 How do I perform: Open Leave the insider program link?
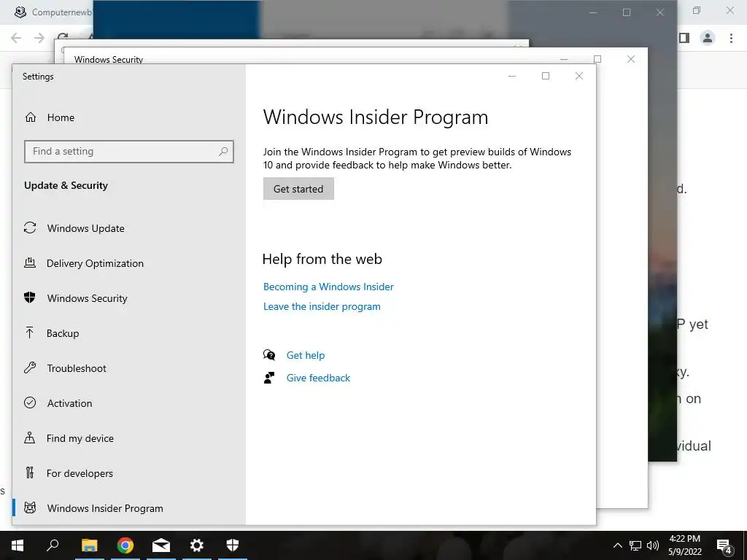[322, 306]
